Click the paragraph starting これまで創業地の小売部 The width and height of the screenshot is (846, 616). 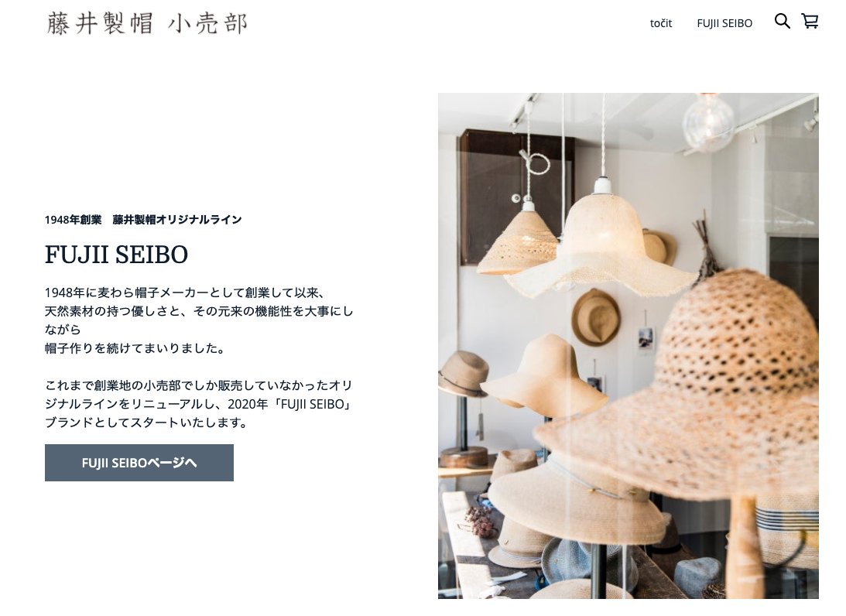point(199,404)
